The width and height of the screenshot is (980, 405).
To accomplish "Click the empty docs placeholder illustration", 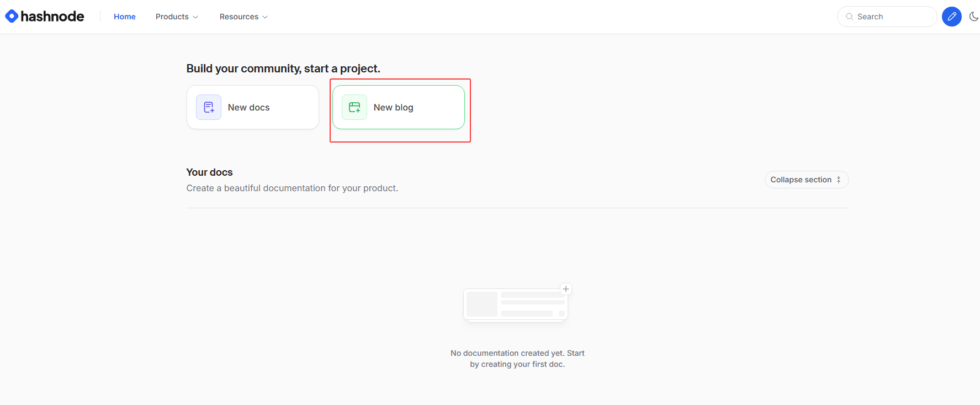I will [x=515, y=304].
